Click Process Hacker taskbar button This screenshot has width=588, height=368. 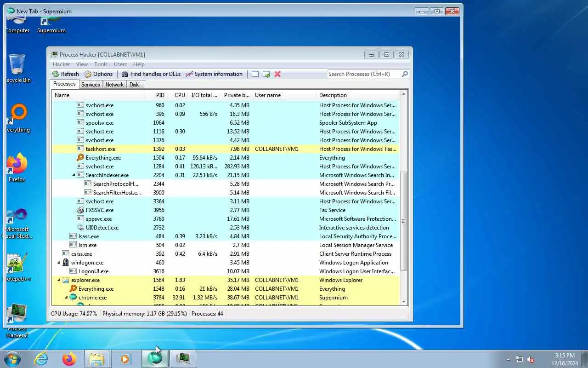[x=183, y=359]
